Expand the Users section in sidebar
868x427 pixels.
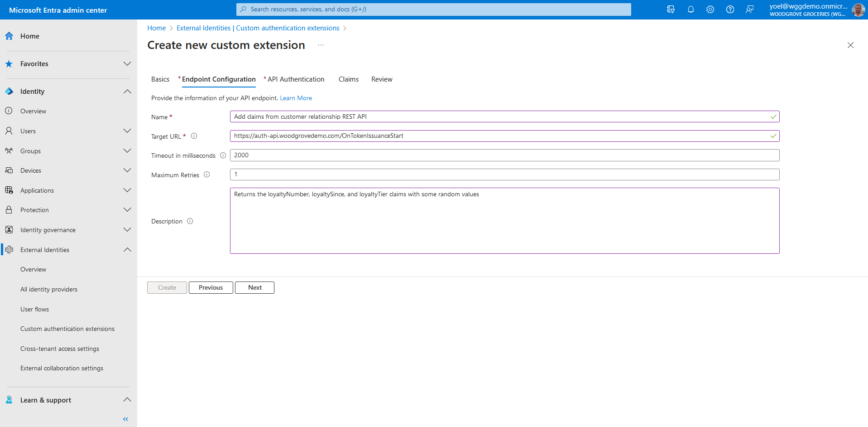click(x=127, y=131)
